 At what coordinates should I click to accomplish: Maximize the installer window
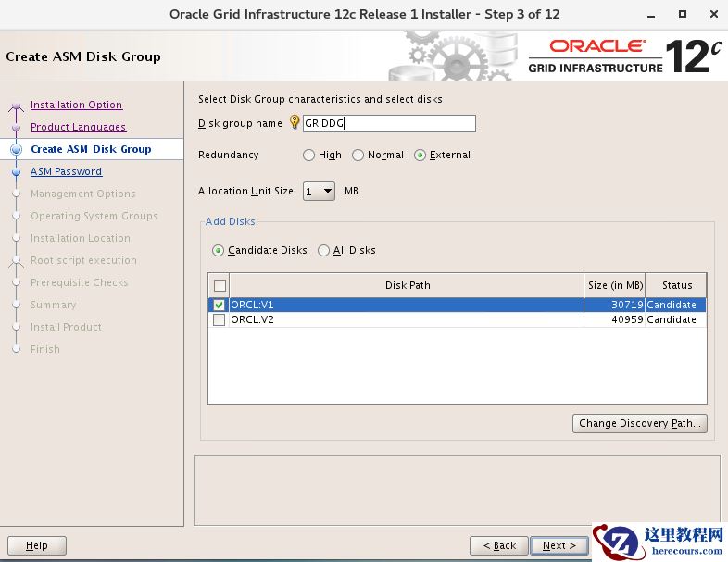683,15
